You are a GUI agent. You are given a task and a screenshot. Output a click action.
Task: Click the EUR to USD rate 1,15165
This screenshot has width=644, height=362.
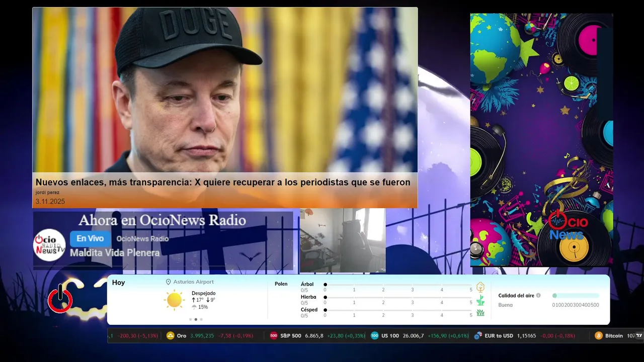[x=526, y=336]
